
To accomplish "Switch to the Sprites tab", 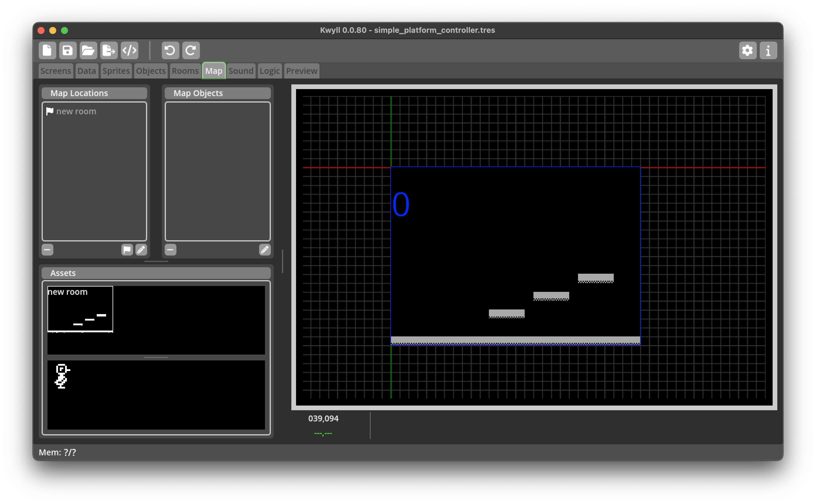I will click(x=116, y=71).
